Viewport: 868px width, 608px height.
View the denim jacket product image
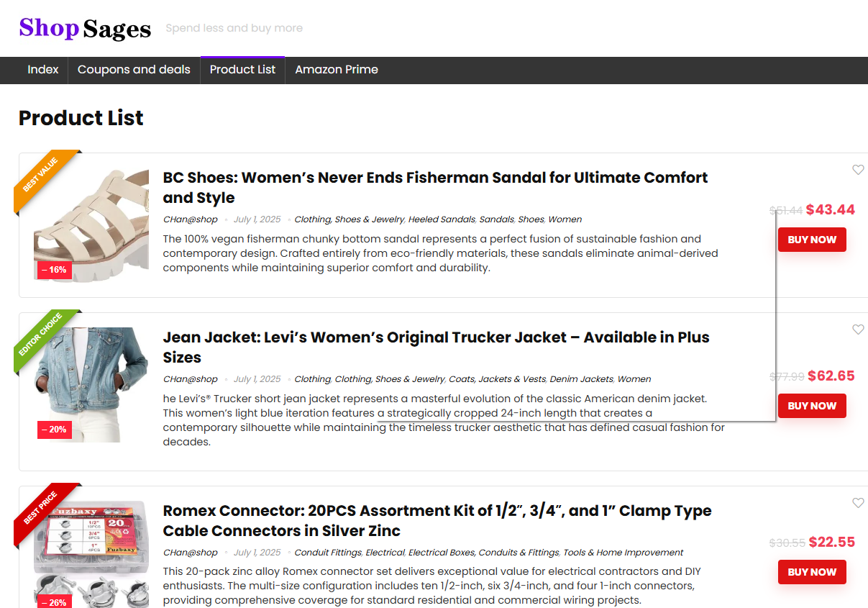[91, 385]
